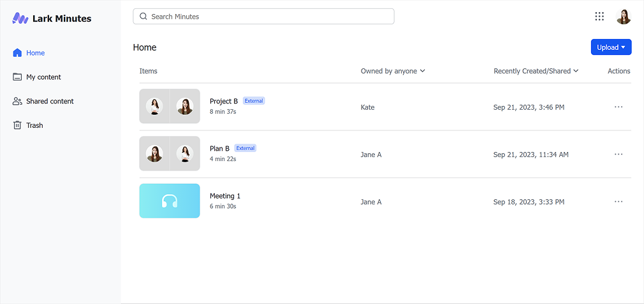Viewport: 644px width, 304px height.
Task: Open more actions for Project B
Action: coord(618,107)
